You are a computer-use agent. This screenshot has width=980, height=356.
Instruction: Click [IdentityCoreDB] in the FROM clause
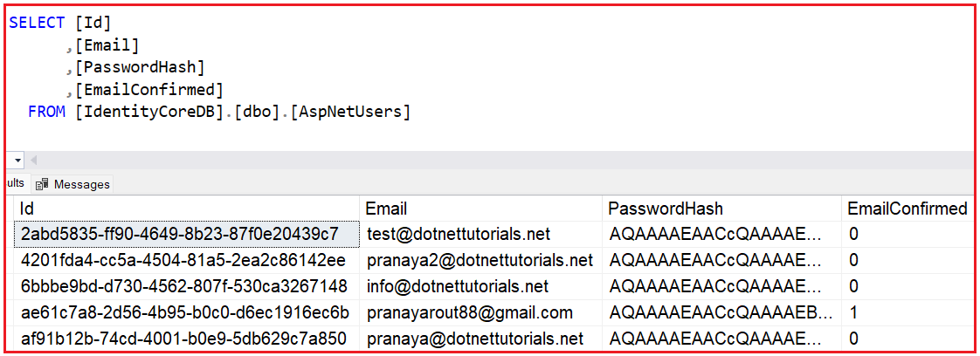pyautogui.click(x=149, y=113)
